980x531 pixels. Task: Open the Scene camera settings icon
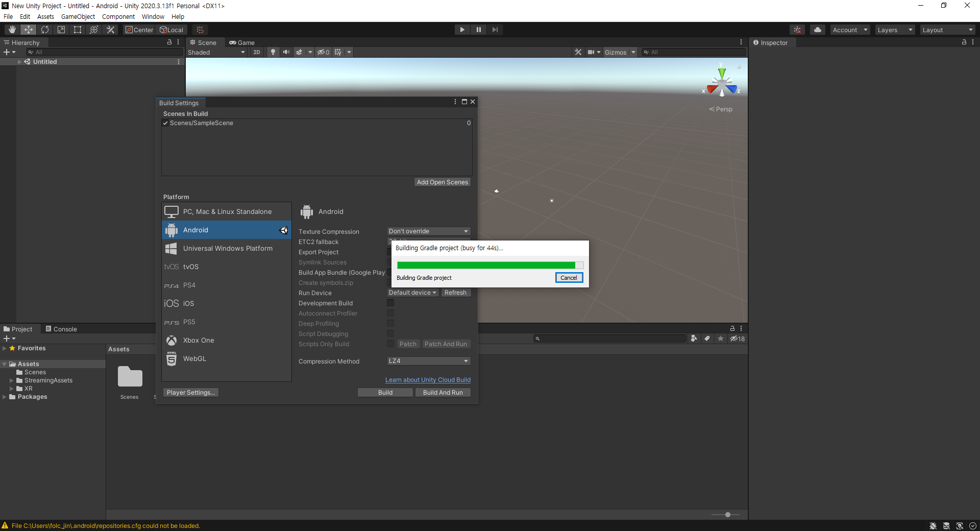(591, 52)
